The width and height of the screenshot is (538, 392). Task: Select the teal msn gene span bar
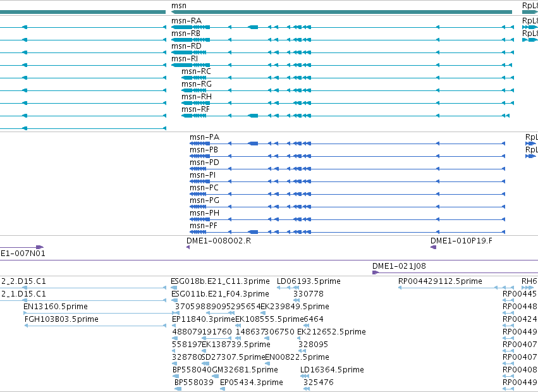point(341,12)
